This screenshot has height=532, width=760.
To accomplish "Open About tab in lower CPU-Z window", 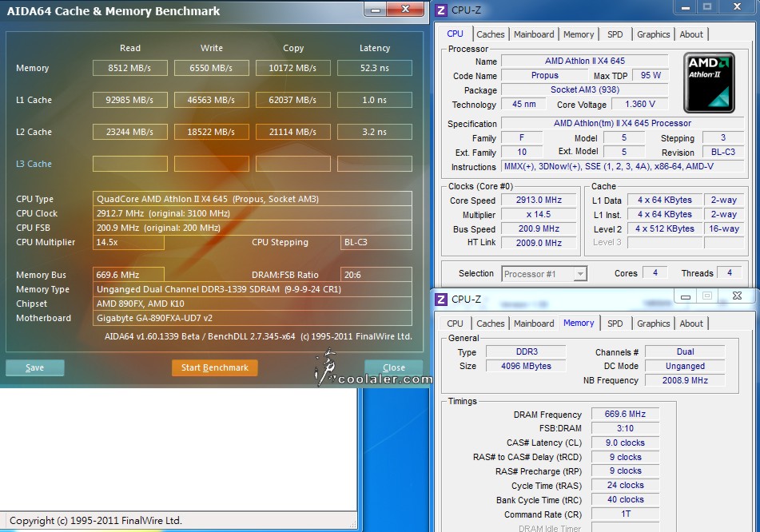I will coord(691,324).
